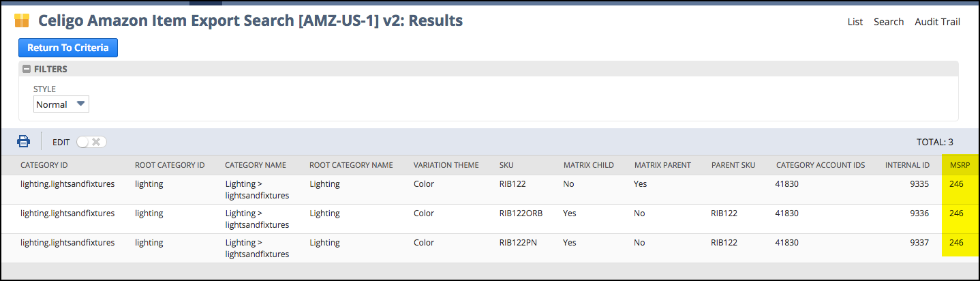
Task: Open the Search link
Action: (x=889, y=22)
